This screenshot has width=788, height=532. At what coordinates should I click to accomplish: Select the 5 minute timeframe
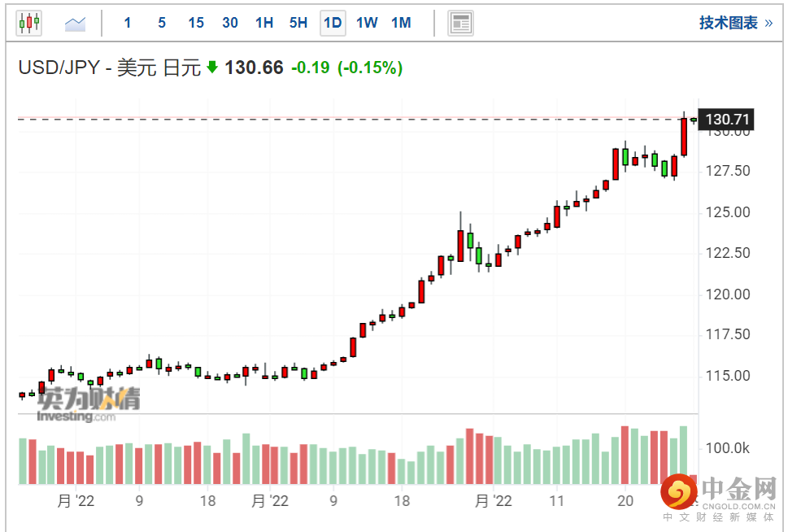coord(161,23)
